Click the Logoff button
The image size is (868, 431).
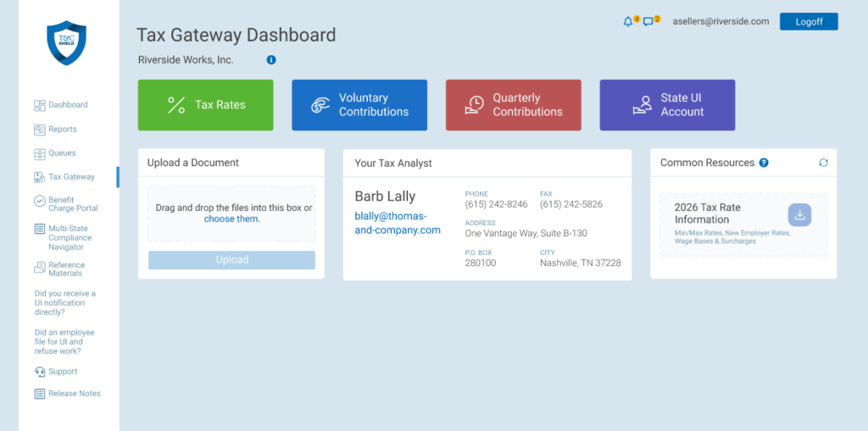coord(809,21)
